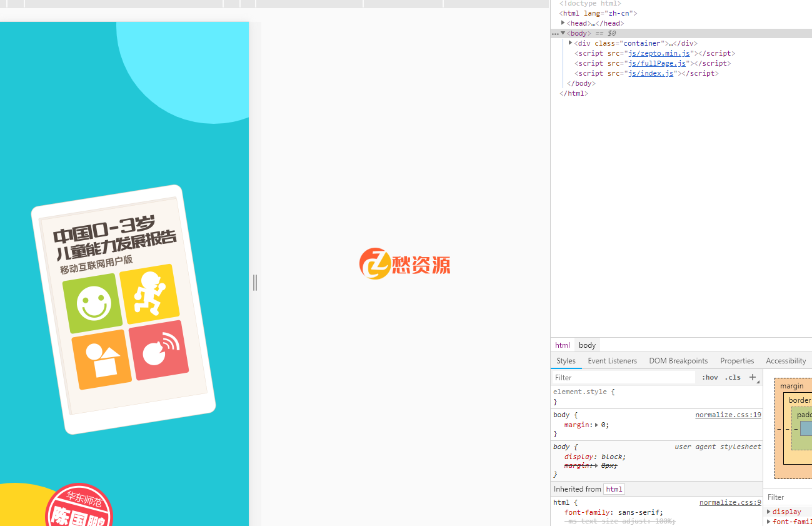This screenshot has width=812, height=526.
Task: Click the orange house shapes tile
Action: pos(101,360)
